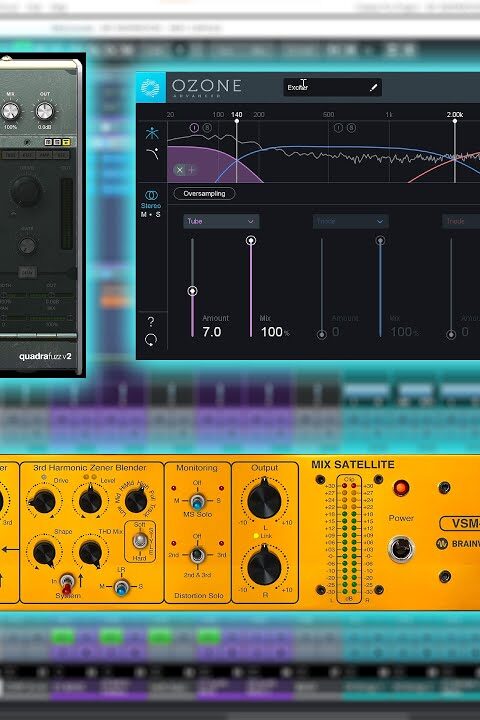
Task: Flip the M/LR/S blue switch in Zener Blender
Action: click(121, 587)
